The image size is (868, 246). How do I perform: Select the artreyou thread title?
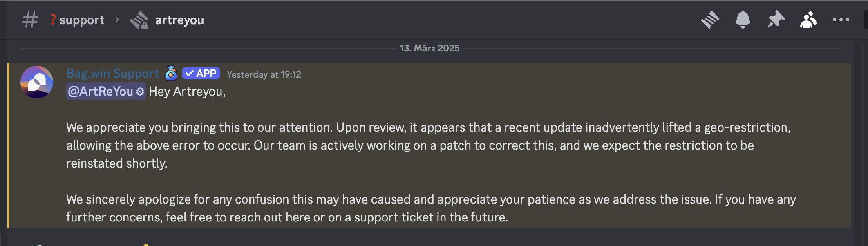[x=179, y=20]
